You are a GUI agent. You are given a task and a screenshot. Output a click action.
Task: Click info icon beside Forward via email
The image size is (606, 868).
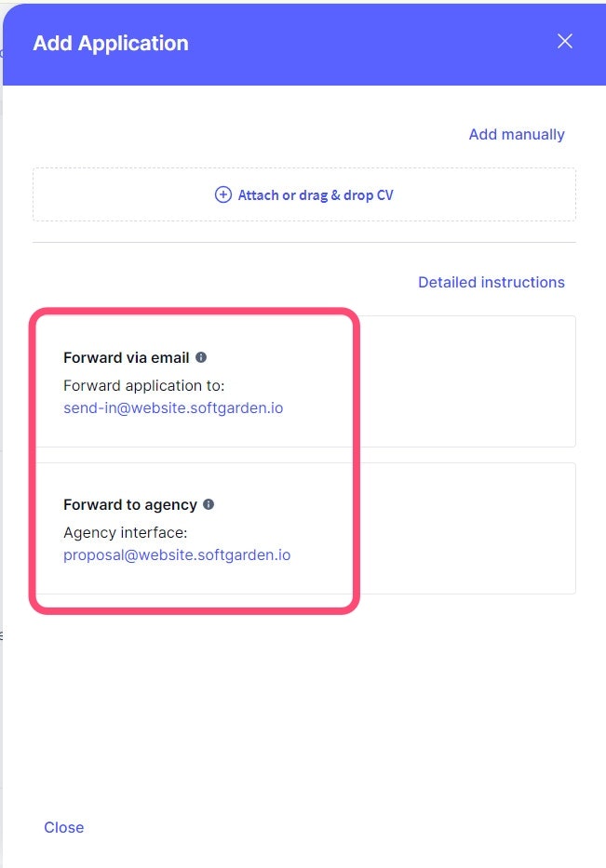pos(201,357)
